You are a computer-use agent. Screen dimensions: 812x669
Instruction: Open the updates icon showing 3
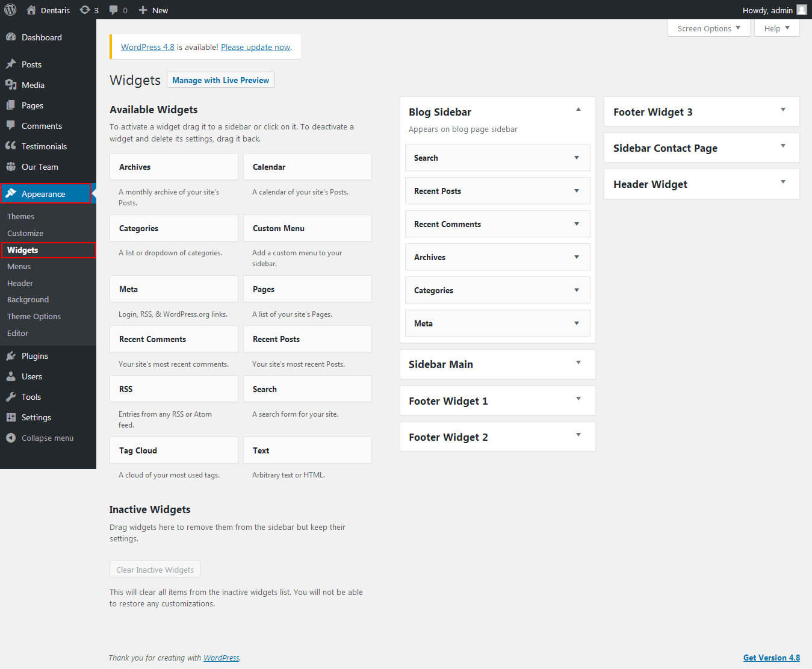pos(85,10)
